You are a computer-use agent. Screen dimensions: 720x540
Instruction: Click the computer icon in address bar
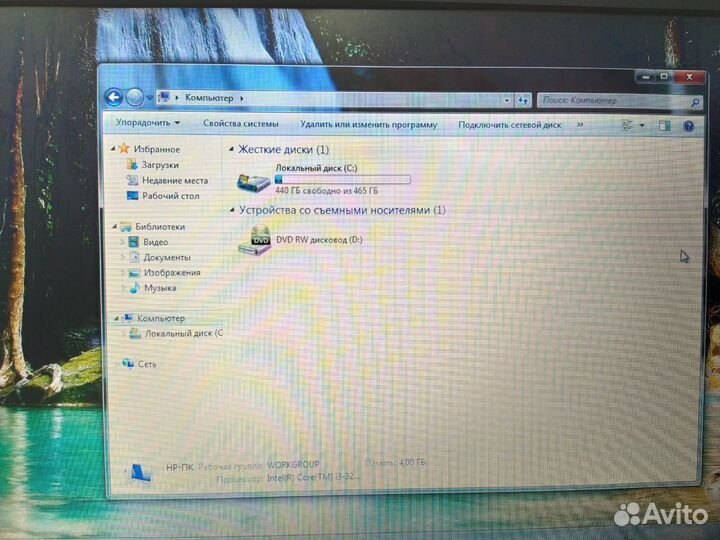164,97
